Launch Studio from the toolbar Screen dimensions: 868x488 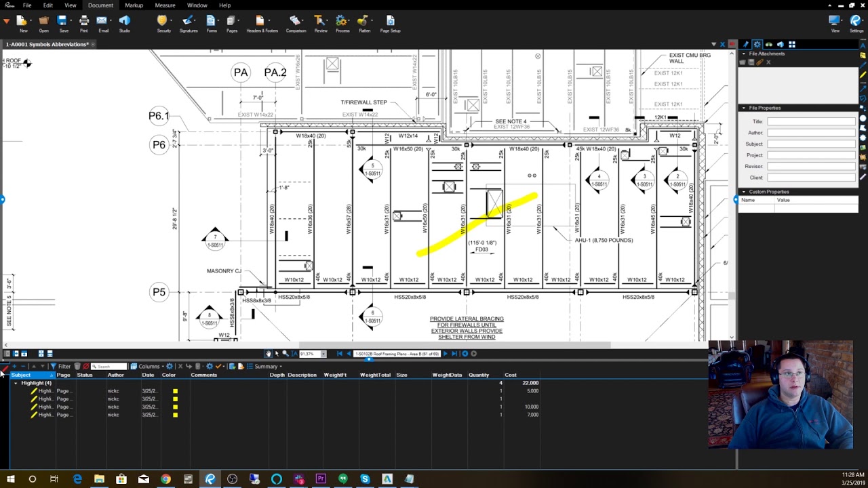(124, 23)
